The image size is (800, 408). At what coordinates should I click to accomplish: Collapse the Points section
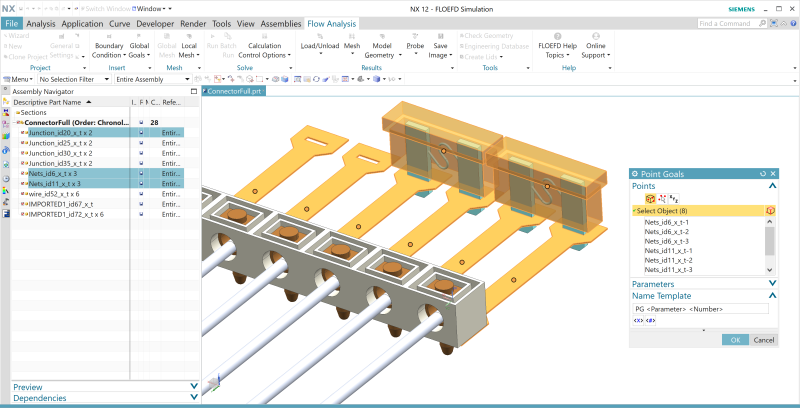(772, 186)
